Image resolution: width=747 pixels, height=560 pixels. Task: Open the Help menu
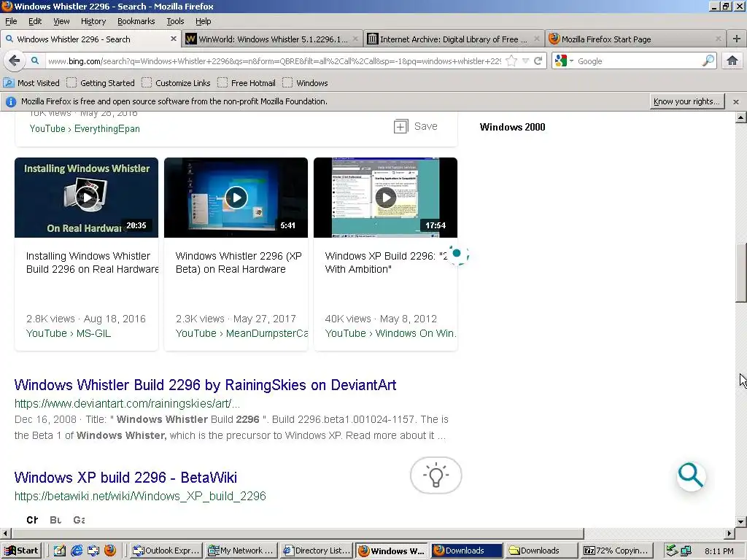point(204,21)
